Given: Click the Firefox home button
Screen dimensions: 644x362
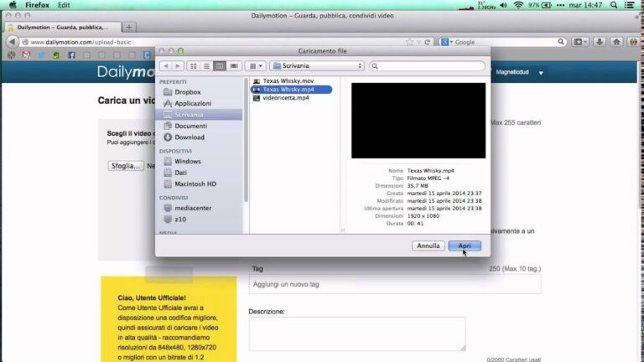Looking at the screenshot, I should [616, 42].
